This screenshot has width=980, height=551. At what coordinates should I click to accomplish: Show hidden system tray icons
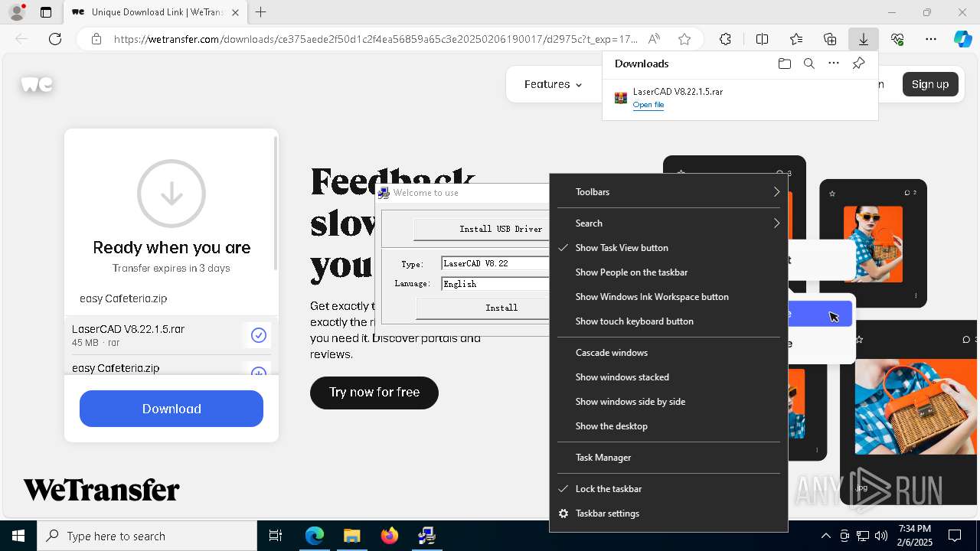tap(825, 536)
